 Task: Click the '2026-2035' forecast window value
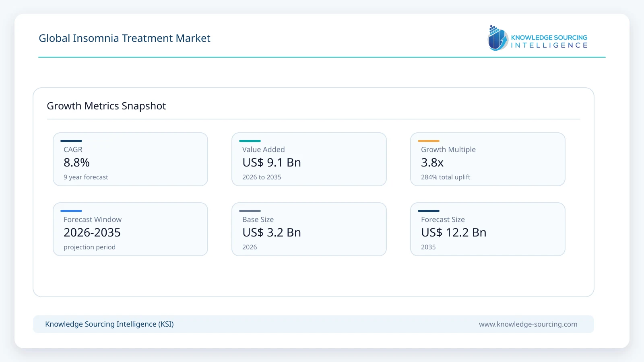92,232
